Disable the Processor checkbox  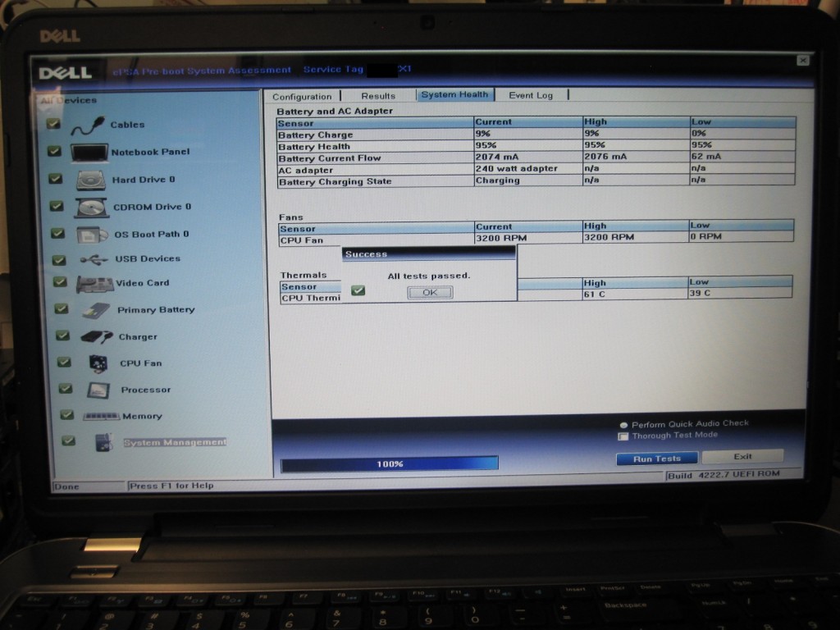[x=66, y=388]
